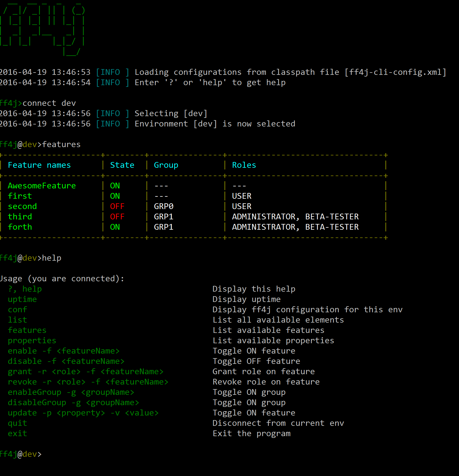Click the OFF state of the second feature
Viewport: 459px width, 476px height.
pos(117,206)
